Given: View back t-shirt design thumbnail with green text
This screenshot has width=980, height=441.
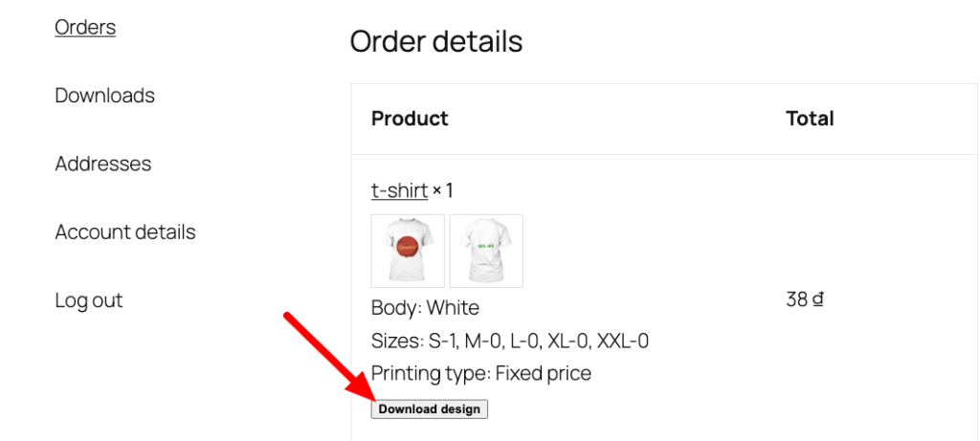Looking at the screenshot, I should 486,251.
